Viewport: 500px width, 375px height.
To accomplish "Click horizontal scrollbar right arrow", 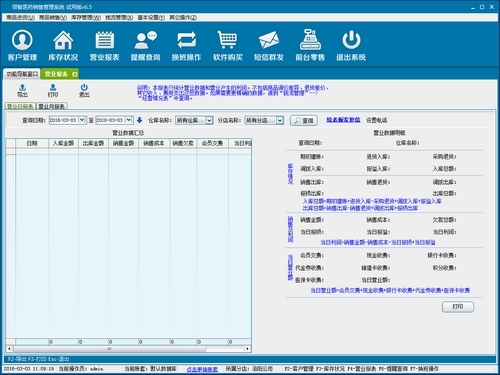I will pyautogui.click(x=248, y=349).
